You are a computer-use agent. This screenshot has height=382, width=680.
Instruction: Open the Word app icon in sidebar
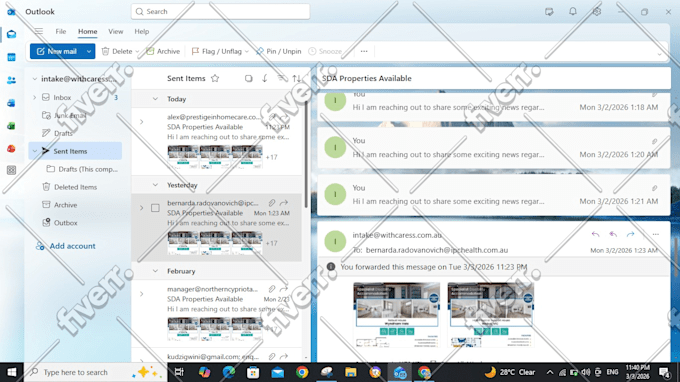(11, 103)
